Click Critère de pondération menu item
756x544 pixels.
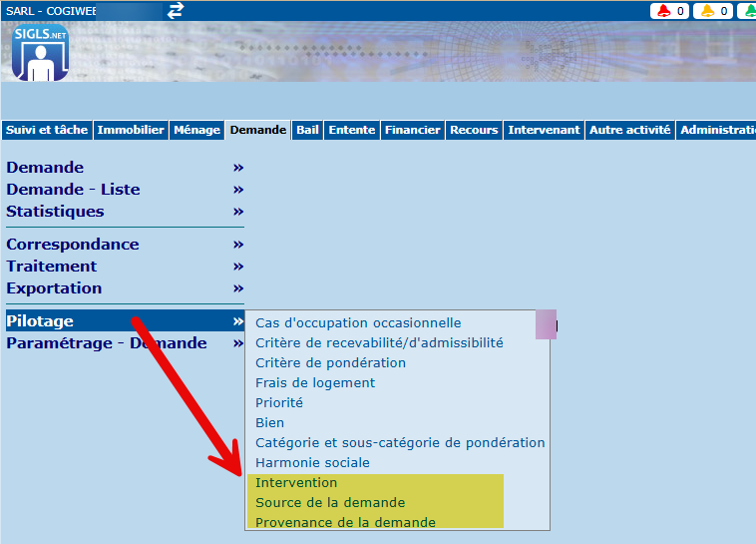pyautogui.click(x=330, y=363)
